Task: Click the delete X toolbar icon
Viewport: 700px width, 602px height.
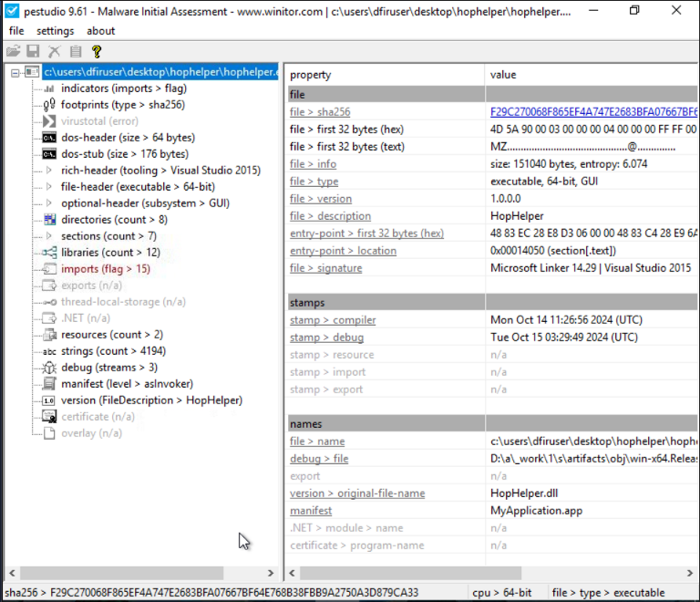Action: tap(55, 51)
